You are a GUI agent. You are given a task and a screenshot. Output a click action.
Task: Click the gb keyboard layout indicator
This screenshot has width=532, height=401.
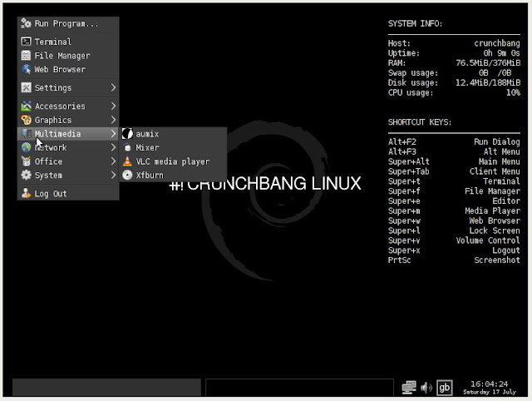click(444, 388)
